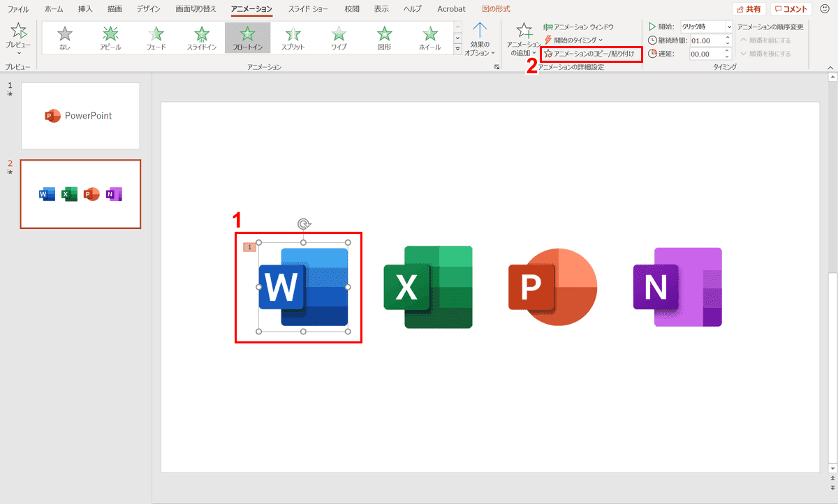Viewport: 838px width, 504px height.
Task: Go to next slide double-arrow button
Action: click(x=832, y=487)
